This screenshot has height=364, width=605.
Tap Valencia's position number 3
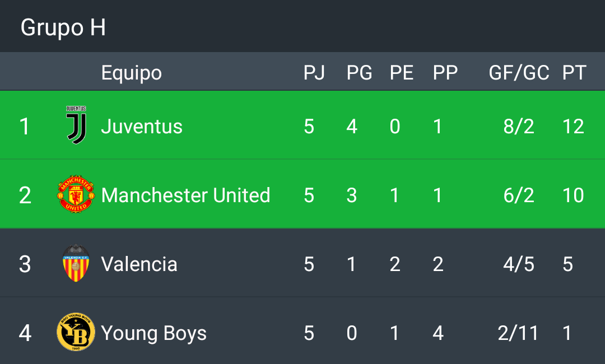pyautogui.click(x=25, y=264)
